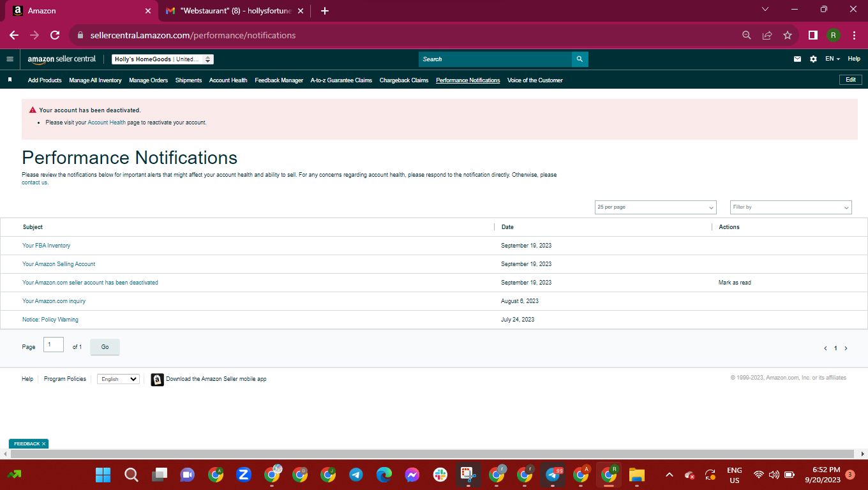Open the seller account has been deactivated notification
868x490 pixels.
(90, 283)
